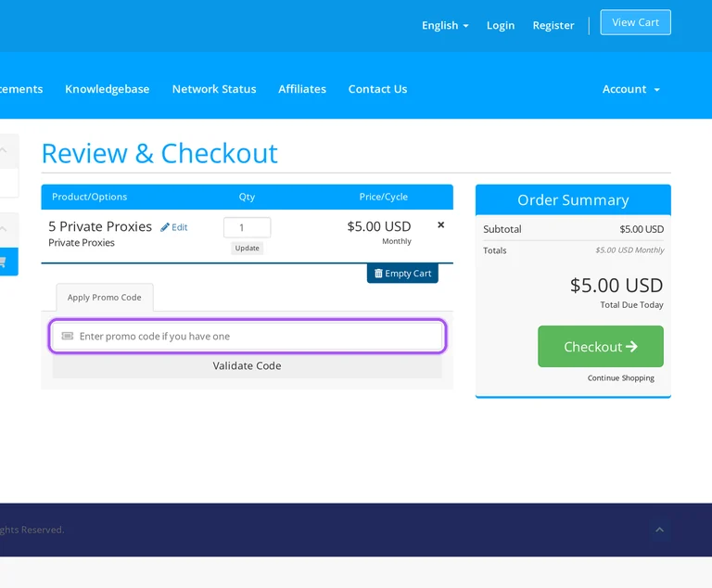The image size is (712, 588).
Task: Open the partially visible Announcements menu item
Action: (21, 89)
